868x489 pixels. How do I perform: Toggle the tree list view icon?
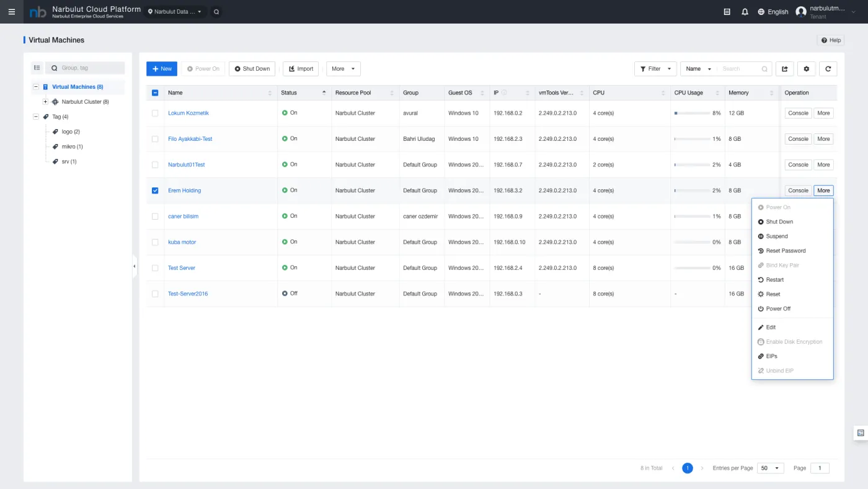pyautogui.click(x=37, y=68)
